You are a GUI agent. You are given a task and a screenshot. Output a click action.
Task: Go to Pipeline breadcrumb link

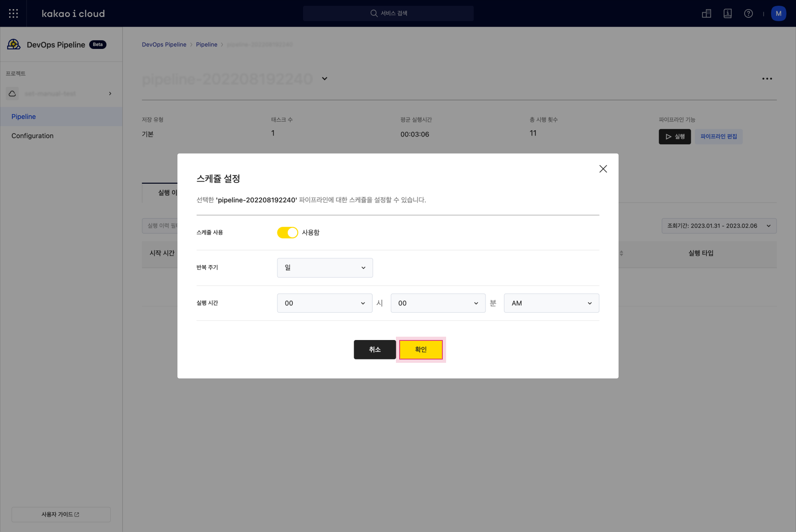[x=206, y=44]
